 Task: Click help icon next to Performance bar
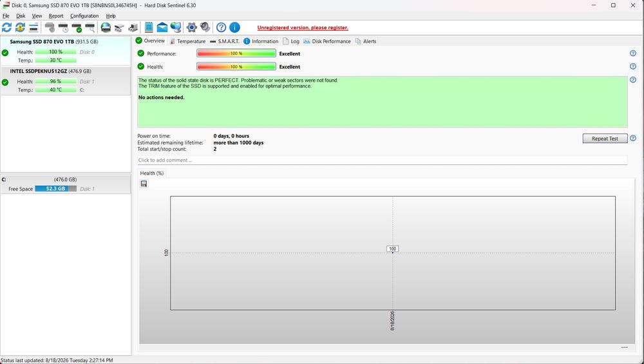click(x=633, y=53)
